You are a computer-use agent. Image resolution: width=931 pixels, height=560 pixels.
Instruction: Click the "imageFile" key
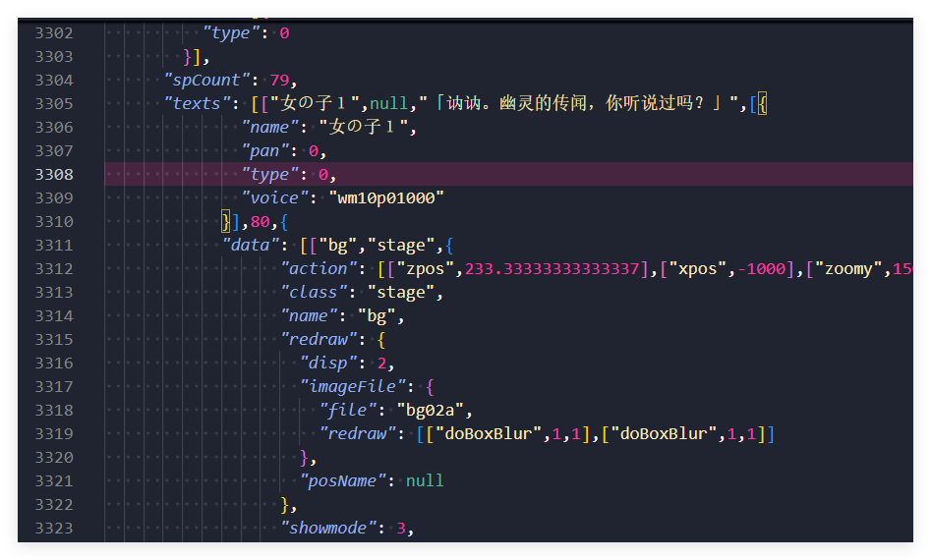(359, 387)
